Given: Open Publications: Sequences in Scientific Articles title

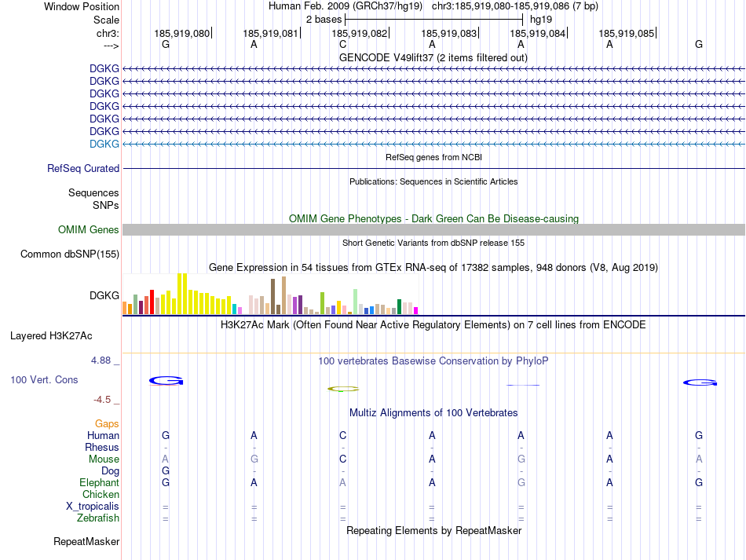Looking at the screenshot, I should (x=433, y=181).
